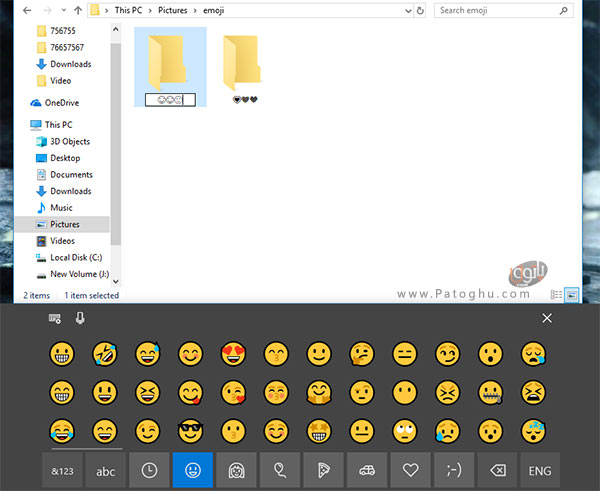The height and width of the screenshot is (491, 600).
Task: Switch to text emoticons ;-) category
Action: (454, 470)
